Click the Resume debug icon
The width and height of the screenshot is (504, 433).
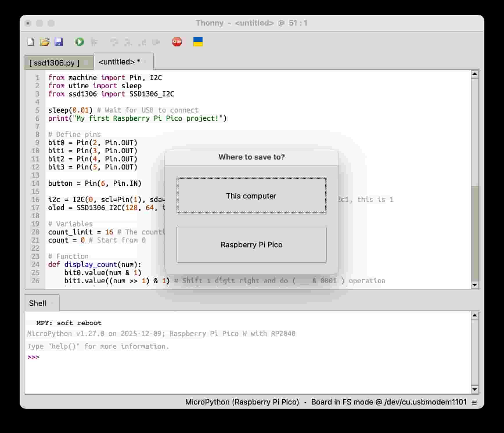pos(156,42)
